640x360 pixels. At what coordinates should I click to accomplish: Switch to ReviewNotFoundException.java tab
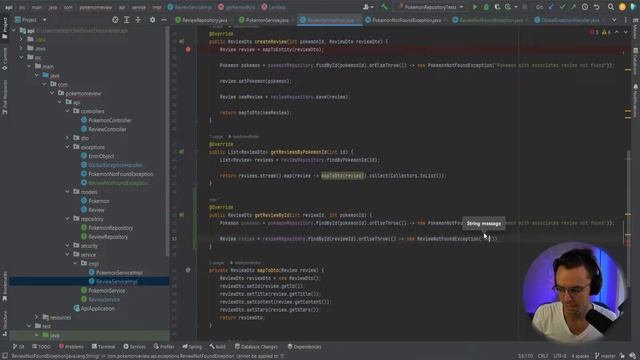tap(490, 20)
